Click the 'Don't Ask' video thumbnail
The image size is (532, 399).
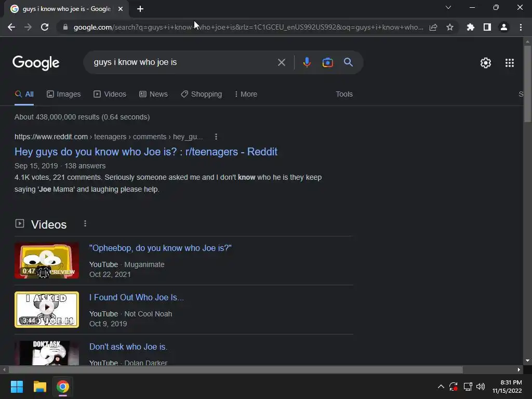tap(47, 353)
